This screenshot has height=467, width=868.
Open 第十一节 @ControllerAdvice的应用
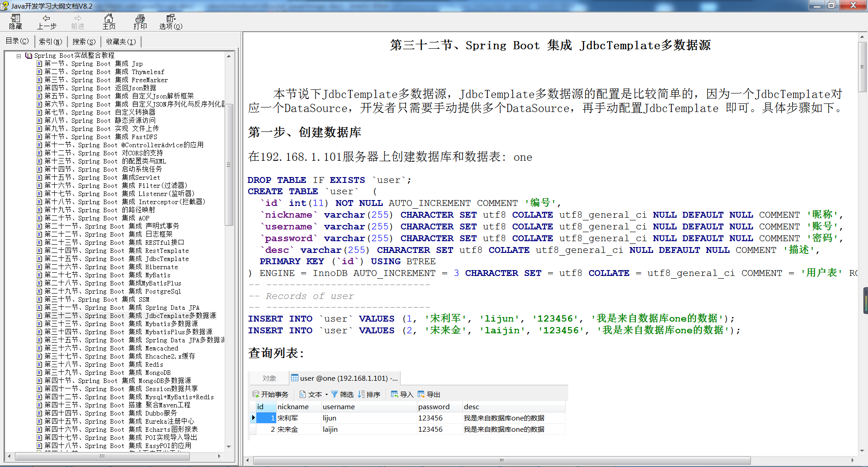point(123,145)
